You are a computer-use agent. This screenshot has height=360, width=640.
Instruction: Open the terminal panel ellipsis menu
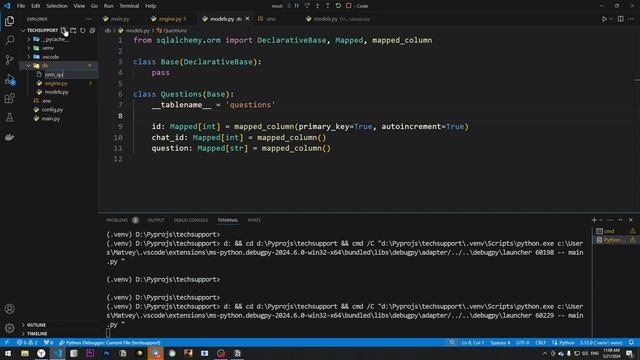(610, 220)
